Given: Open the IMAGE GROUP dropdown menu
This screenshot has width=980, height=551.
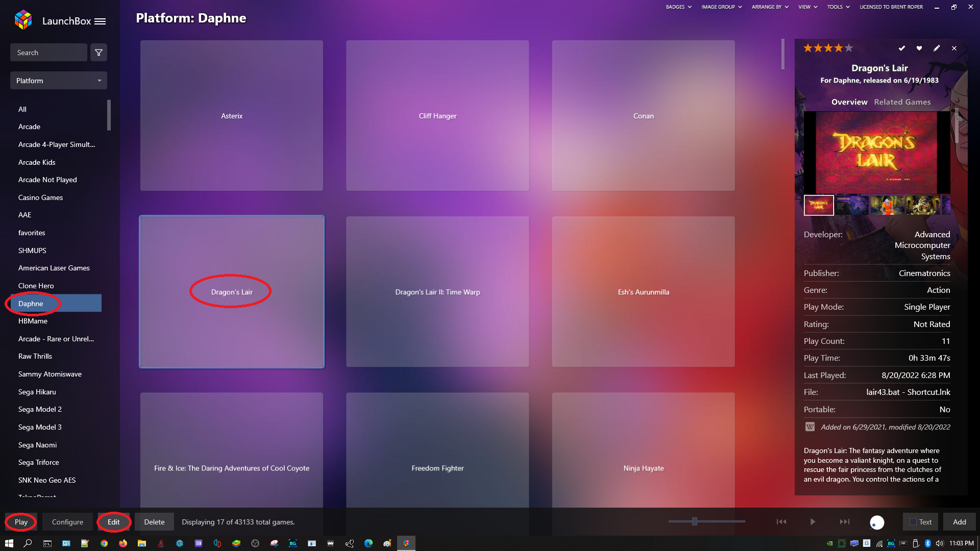Looking at the screenshot, I should click(722, 7).
